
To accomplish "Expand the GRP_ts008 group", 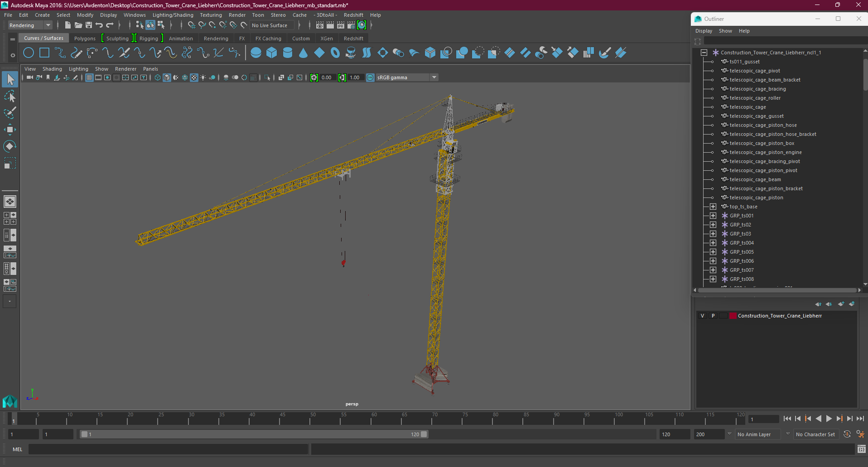I will click(713, 279).
